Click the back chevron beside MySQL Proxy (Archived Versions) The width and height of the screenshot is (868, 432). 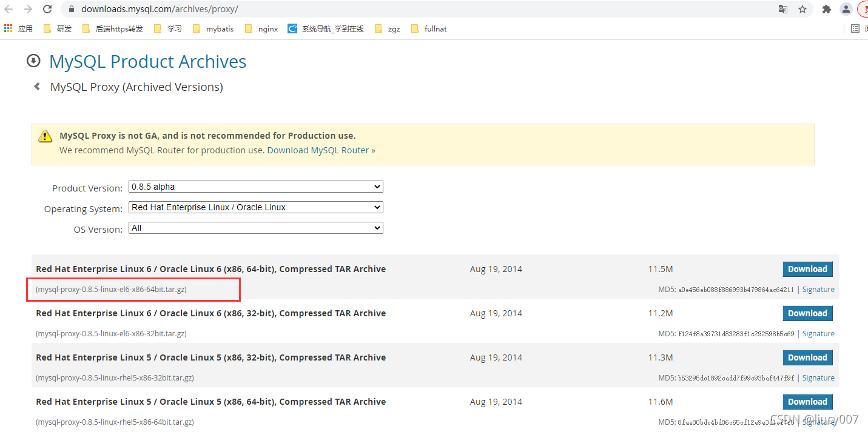(37, 87)
